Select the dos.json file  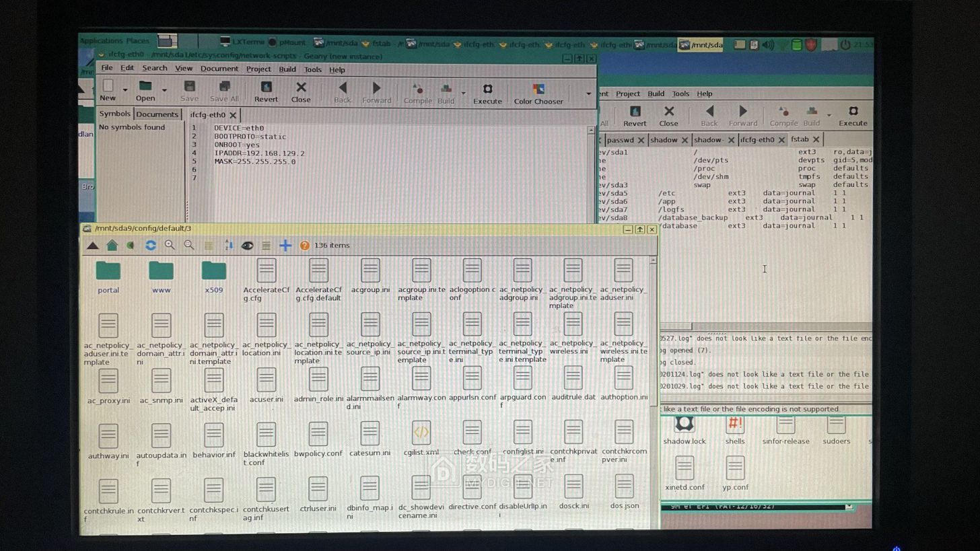click(x=625, y=492)
